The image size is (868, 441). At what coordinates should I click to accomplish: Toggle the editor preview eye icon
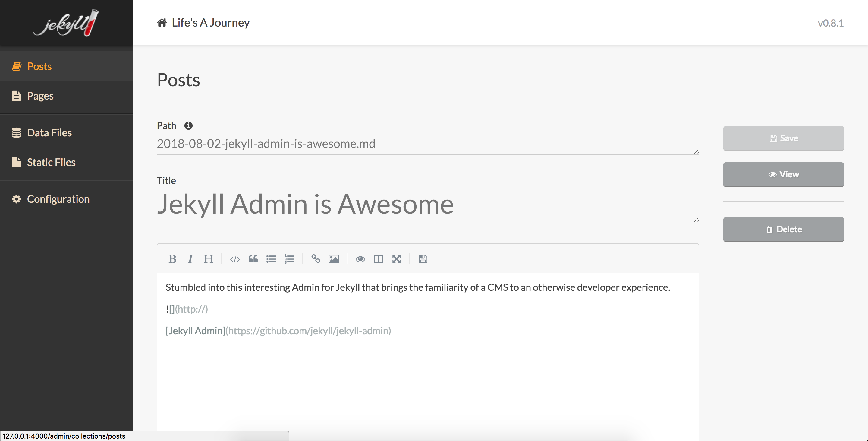click(x=360, y=259)
